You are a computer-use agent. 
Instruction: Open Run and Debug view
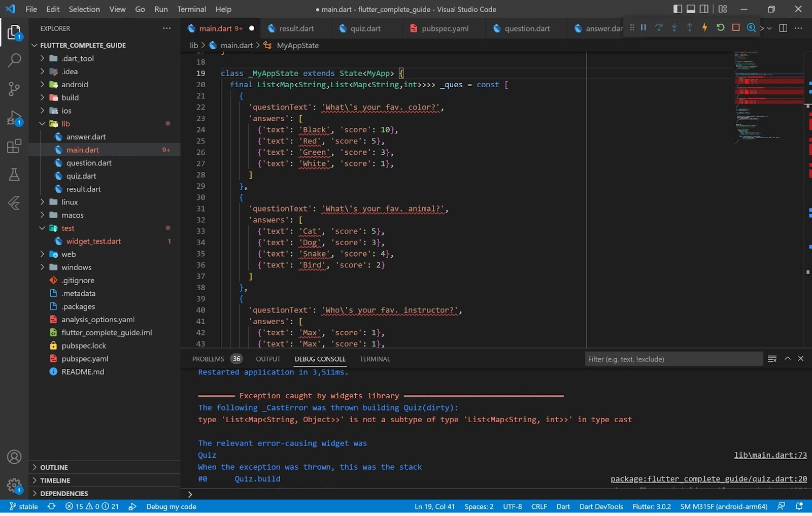click(x=14, y=118)
